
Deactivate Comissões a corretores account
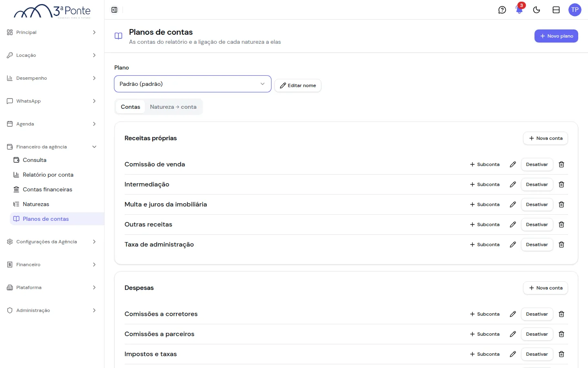coord(537,314)
